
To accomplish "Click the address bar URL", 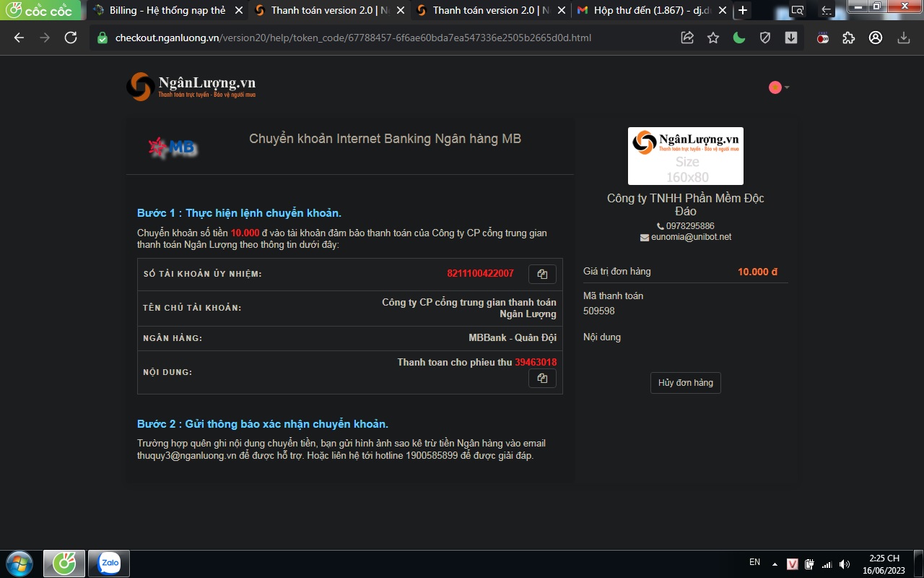I will (x=353, y=38).
